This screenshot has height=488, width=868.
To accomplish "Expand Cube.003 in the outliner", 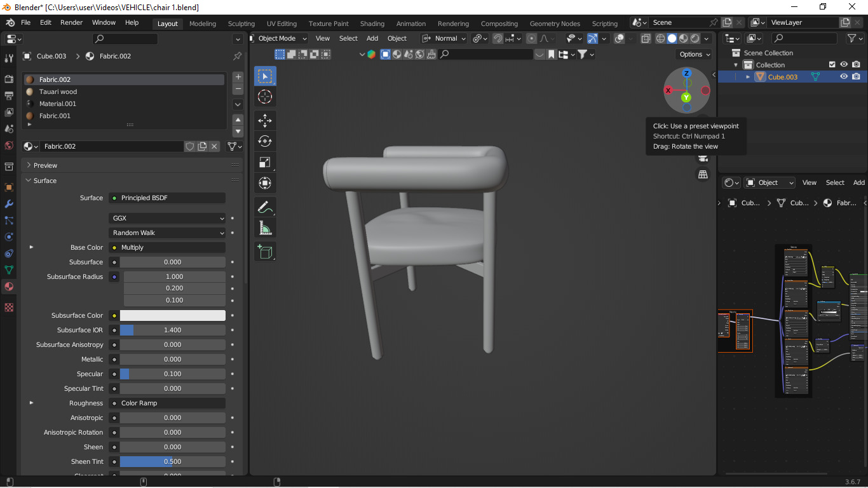I will pos(748,77).
